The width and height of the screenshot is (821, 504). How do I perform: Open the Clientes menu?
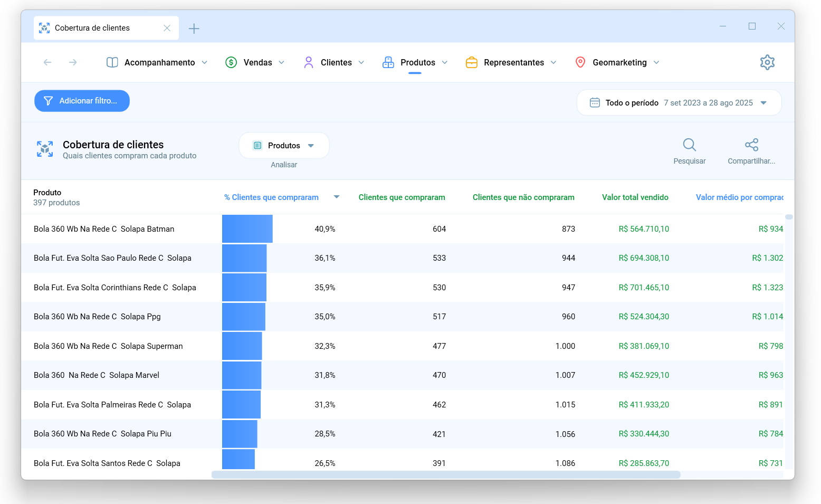pyautogui.click(x=334, y=62)
